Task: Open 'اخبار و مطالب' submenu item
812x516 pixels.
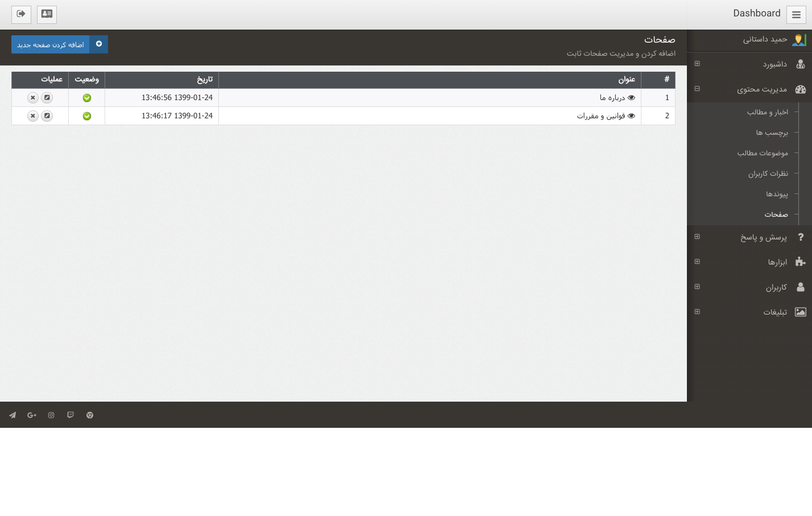Action: [x=767, y=113]
